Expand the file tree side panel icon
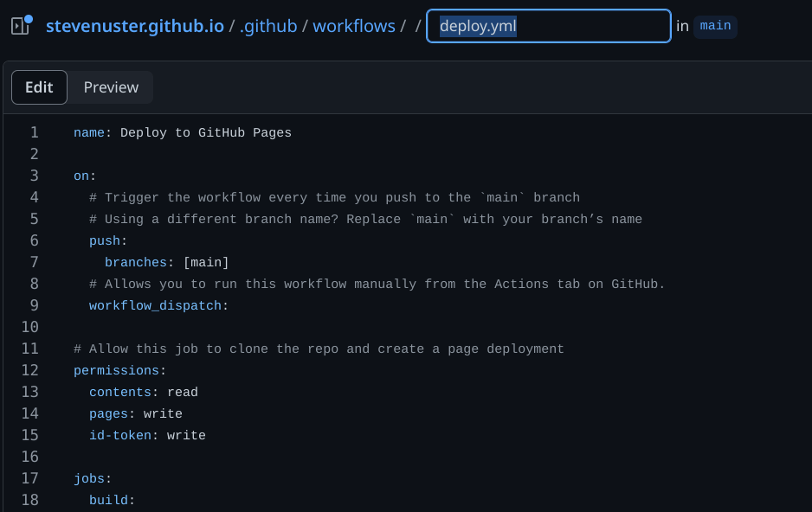The width and height of the screenshot is (812, 512). point(22,26)
